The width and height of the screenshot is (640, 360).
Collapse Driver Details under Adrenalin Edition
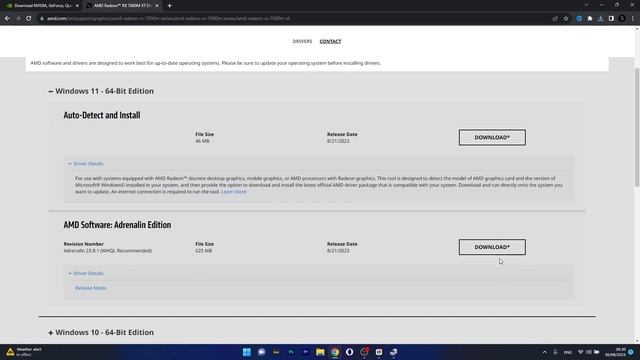pyautogui.click(x=86, y=273)
